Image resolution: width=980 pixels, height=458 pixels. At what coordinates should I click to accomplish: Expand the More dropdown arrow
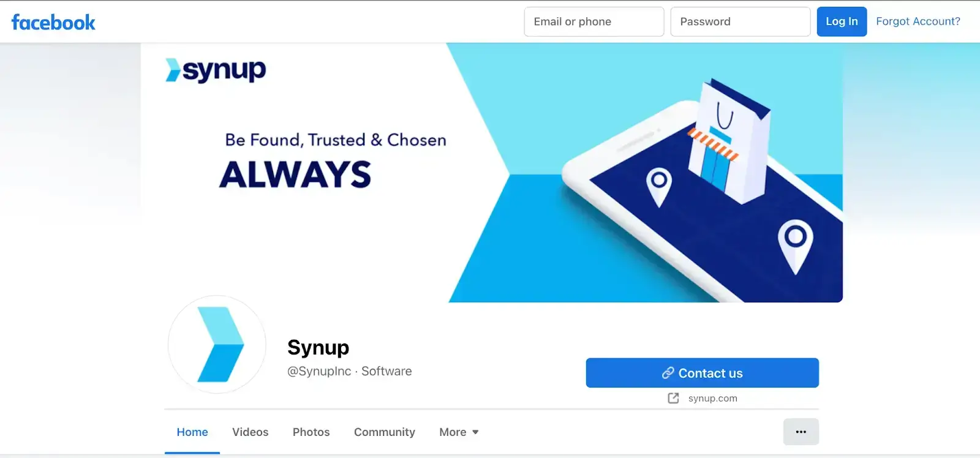tap(475, 432)
